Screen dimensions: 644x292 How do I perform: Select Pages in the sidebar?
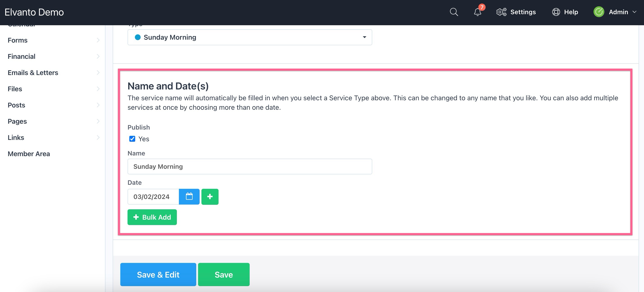tap(17, 121)
